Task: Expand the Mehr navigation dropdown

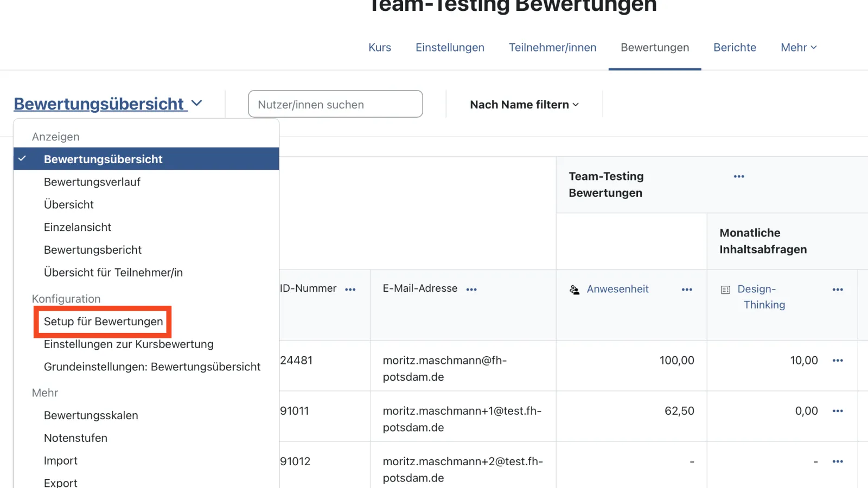Action: tap(797, 48)
